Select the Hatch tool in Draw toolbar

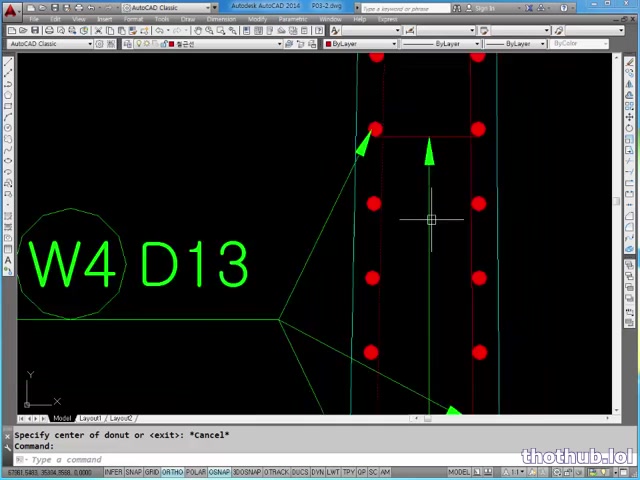tap(8, 215)
